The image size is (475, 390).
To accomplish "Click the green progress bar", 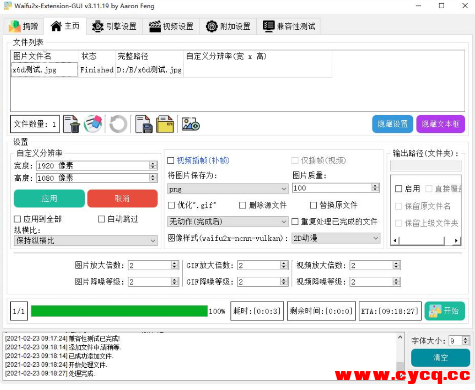I will pyautogui.click(x=119, y=311).
